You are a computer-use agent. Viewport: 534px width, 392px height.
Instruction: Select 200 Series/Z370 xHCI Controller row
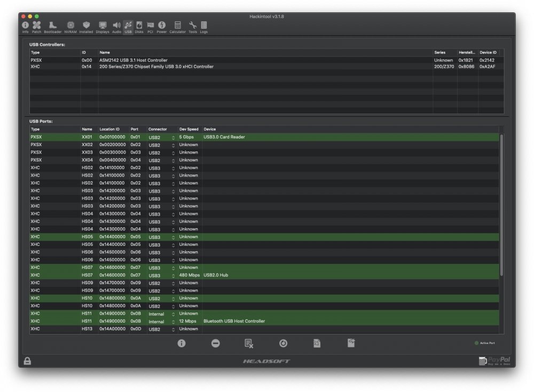point(266,67)
